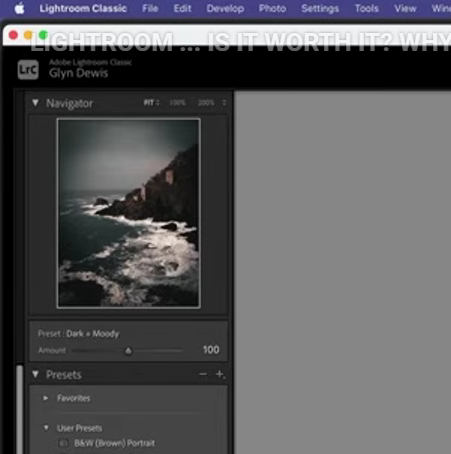This screenshot has height=454, width=451.
Task: Open the Apple menu
Action: click(x=19, y=8)
